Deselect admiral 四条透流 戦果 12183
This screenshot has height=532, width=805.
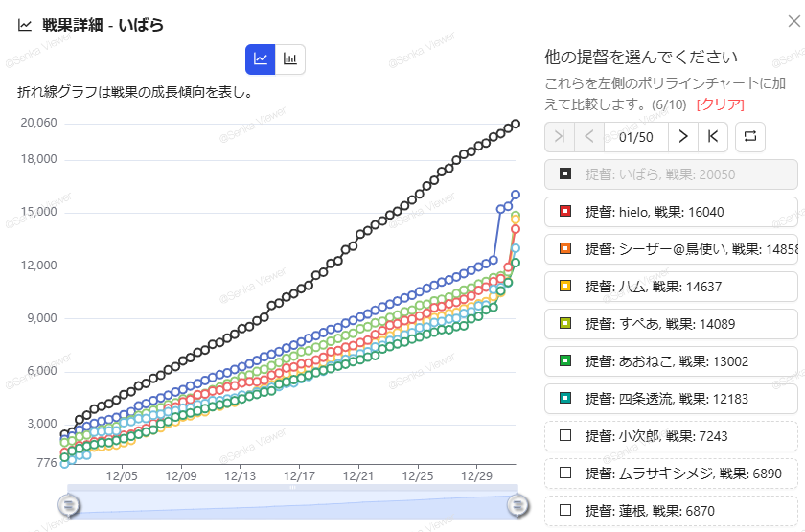(671, 399)
